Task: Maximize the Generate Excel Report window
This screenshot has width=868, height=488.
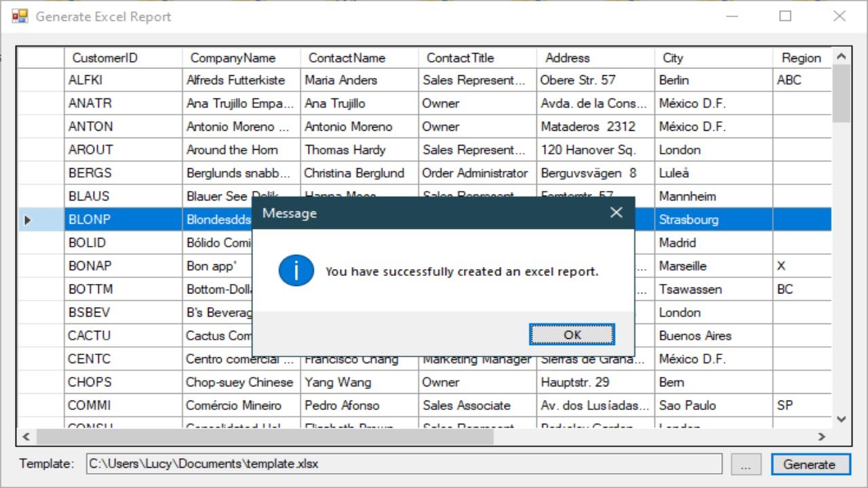Action: tap(785, 16)
